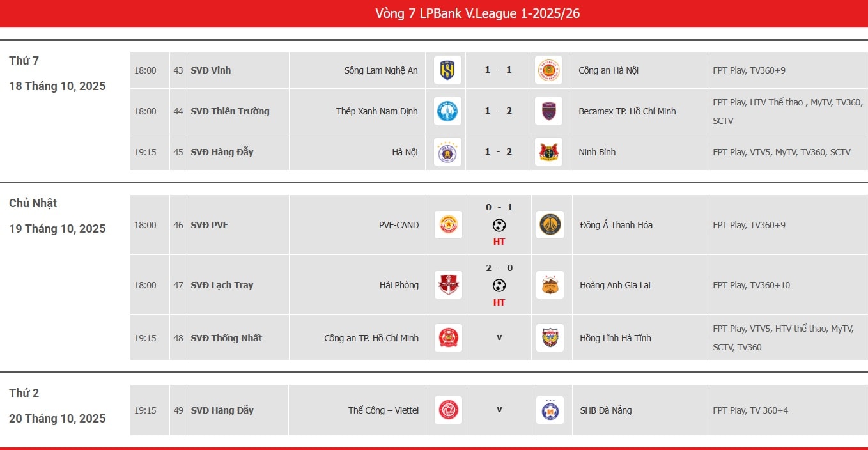Click soccer ball icon in PVF-CAND match
Image resolution: width=868 pixels, height=450 pixels.
pos(499,225)
